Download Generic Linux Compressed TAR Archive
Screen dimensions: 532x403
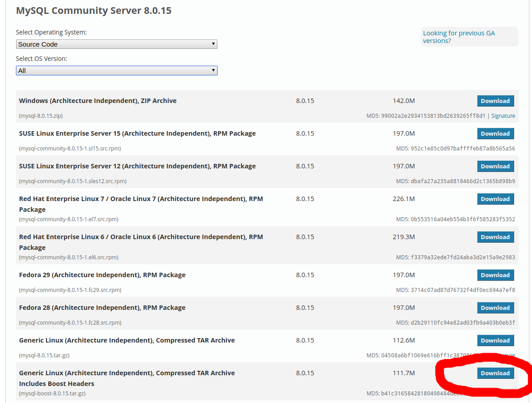pos(495,340)
